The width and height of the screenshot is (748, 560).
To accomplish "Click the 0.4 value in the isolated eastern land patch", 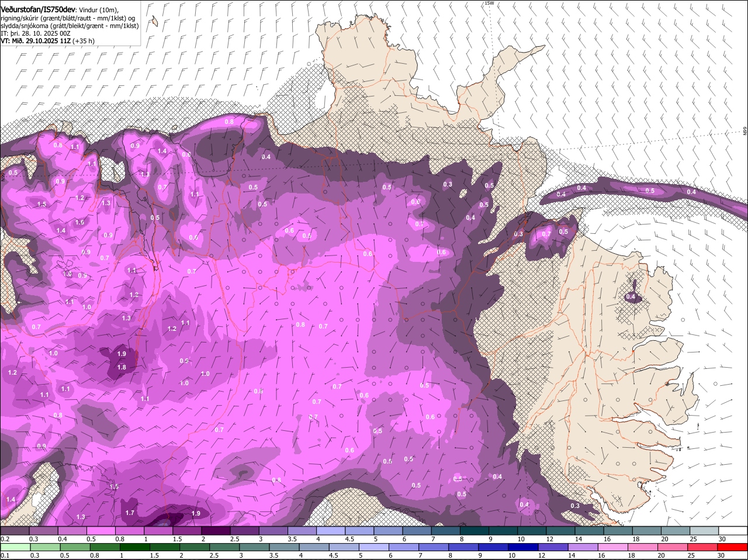I will [631, 297].
